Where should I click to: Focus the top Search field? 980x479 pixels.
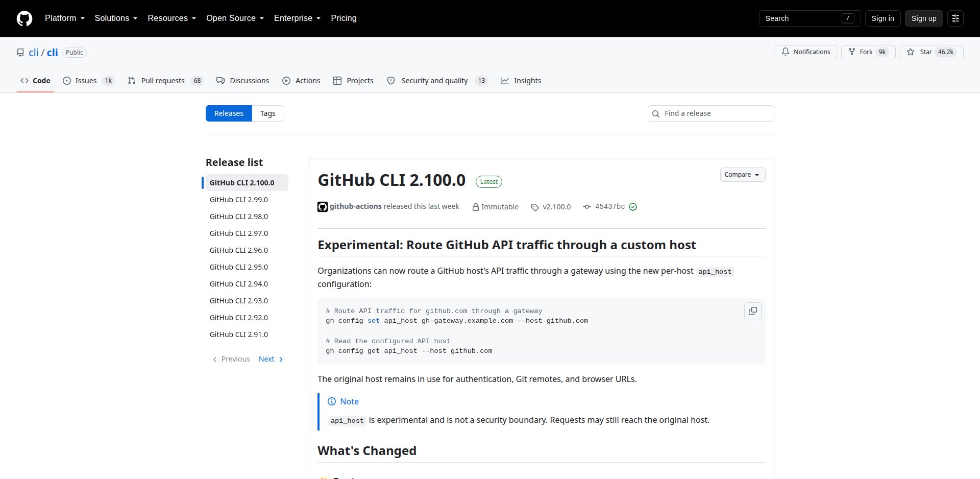pyautogui.click(x=810, y=18)
